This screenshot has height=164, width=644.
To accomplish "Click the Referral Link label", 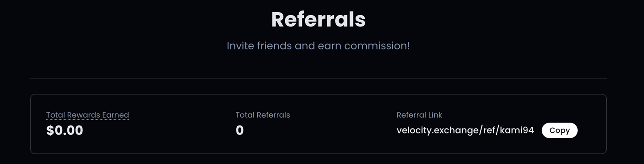I will click(x=419, y=115).
